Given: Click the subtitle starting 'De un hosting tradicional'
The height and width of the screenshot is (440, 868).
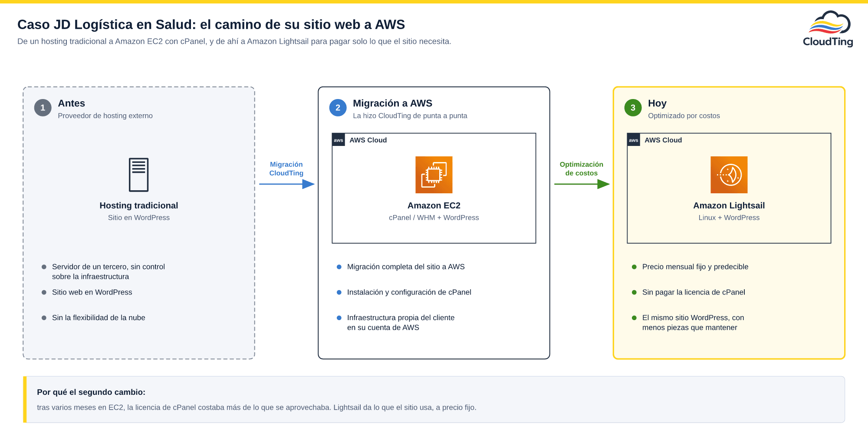Looking at the screenshot, I should tap(234, 41).
